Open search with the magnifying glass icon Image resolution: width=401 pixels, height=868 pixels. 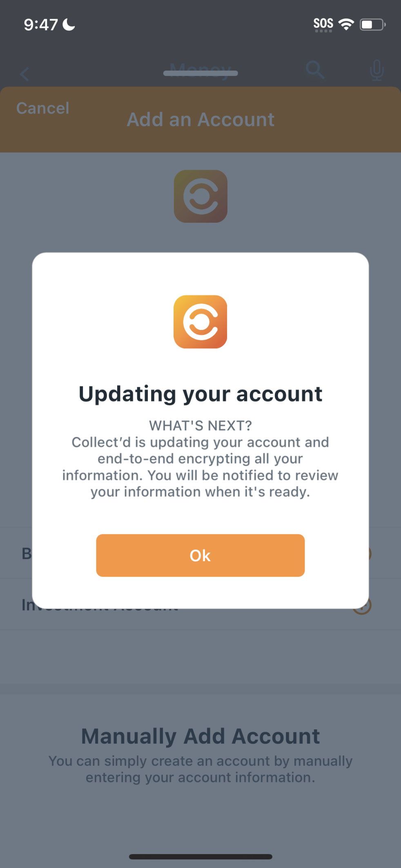[315, 70]
